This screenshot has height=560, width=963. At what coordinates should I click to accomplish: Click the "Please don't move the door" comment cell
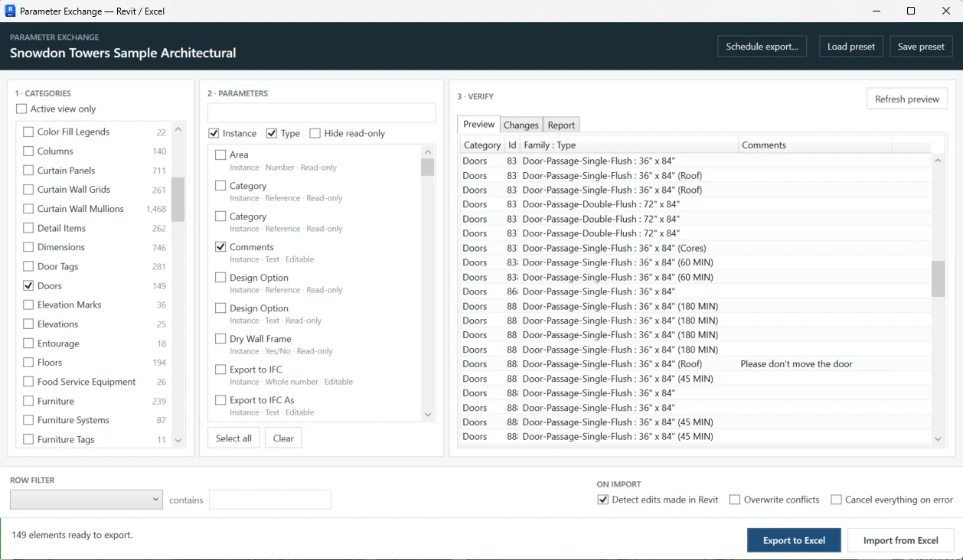pos(796,364)
